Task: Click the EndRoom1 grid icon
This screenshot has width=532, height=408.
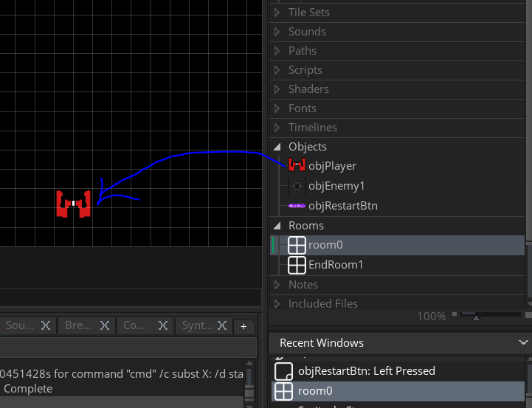Action: tap(297, 265)
